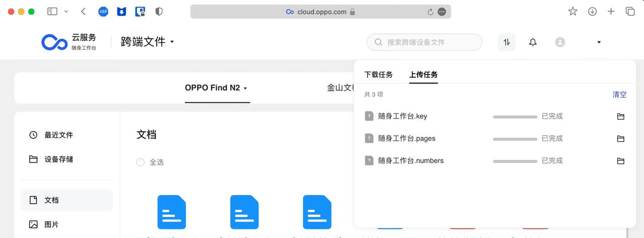The image size is (644, 238).
Task: Open the third blue document thumbnail
Action: [317, 212]
